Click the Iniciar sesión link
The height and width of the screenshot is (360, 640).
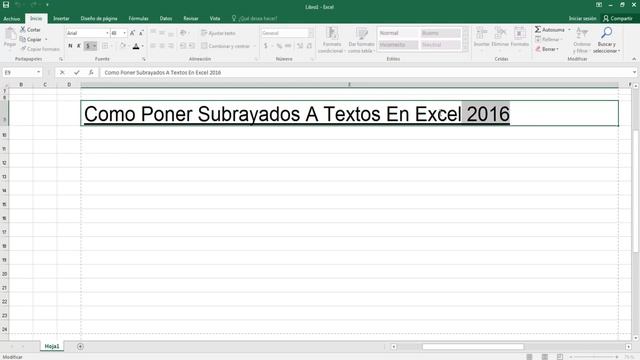582,18
